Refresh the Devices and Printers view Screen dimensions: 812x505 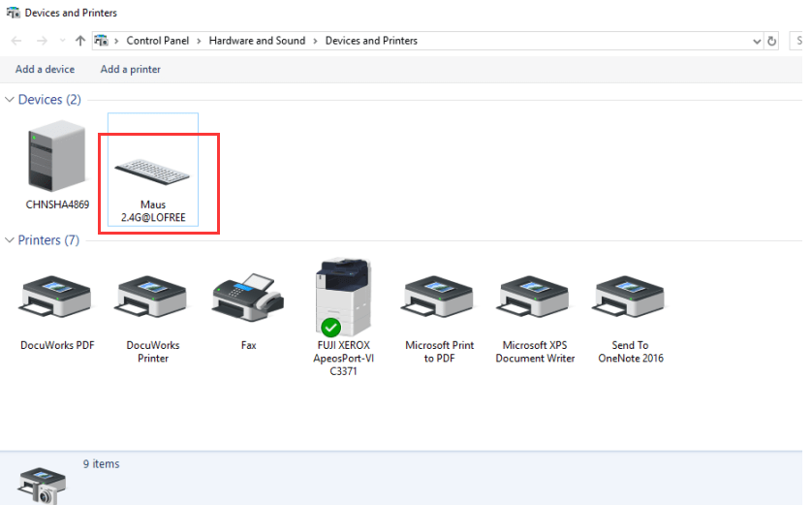(x=771, y=41)
